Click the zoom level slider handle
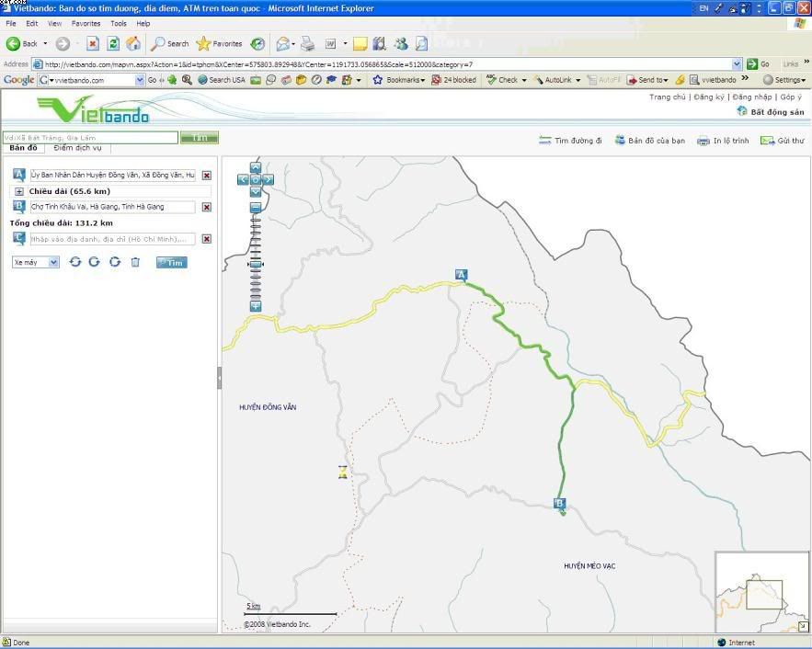This screenshot has width=812, height=649. coord(256,264)
